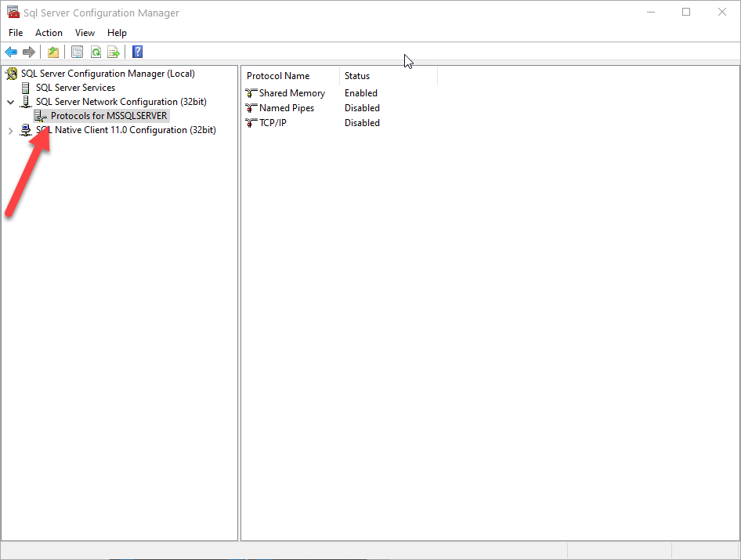
Task: Click the Shared Memory protocol icon
Action: pos(251,93)
